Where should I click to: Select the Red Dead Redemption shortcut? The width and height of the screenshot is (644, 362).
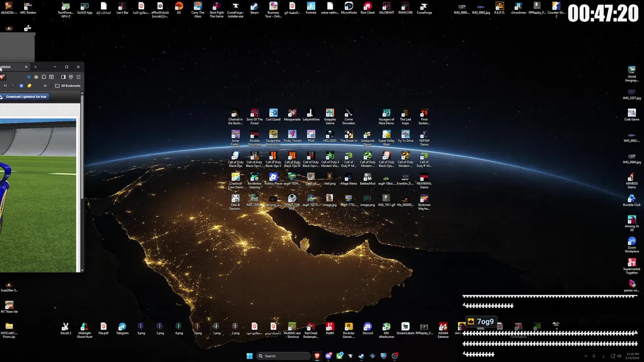tap(311, 330)
